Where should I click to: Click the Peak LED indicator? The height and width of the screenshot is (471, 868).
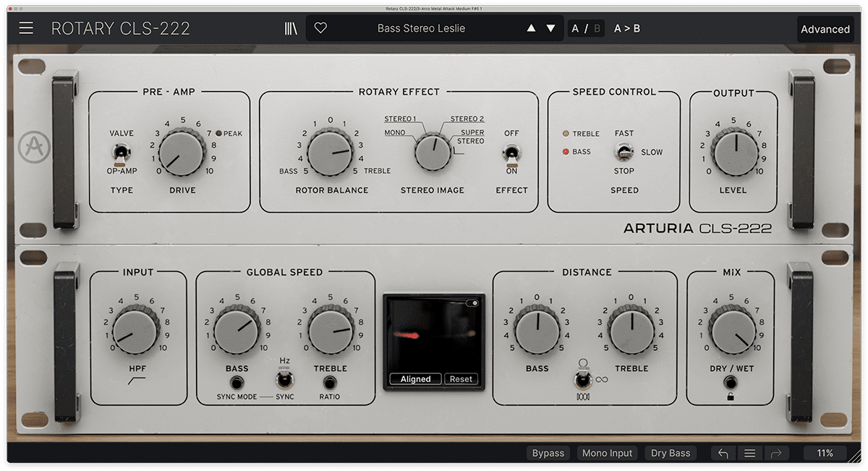(x=218, y=133)
